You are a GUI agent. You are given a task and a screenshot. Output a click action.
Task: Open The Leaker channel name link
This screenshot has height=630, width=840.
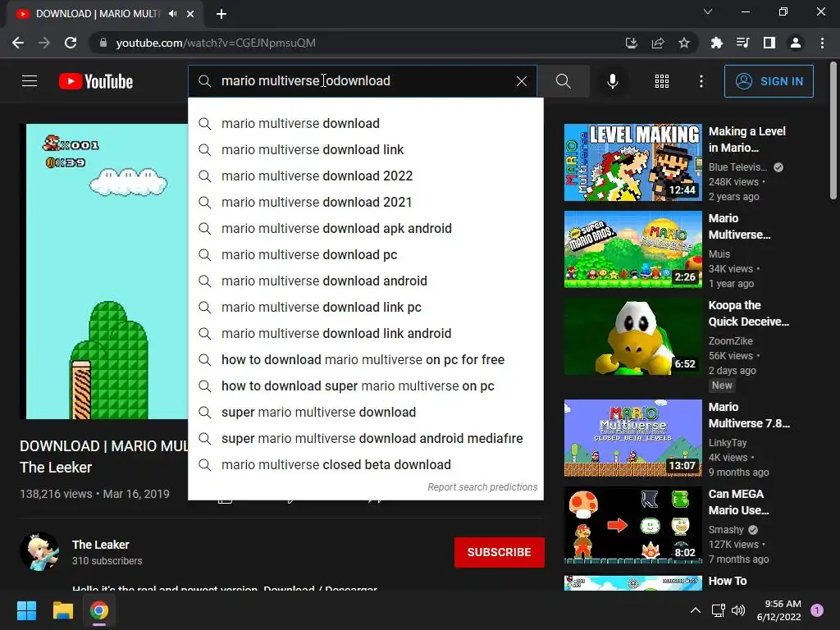pyautogui.click(x=101, y=545)
